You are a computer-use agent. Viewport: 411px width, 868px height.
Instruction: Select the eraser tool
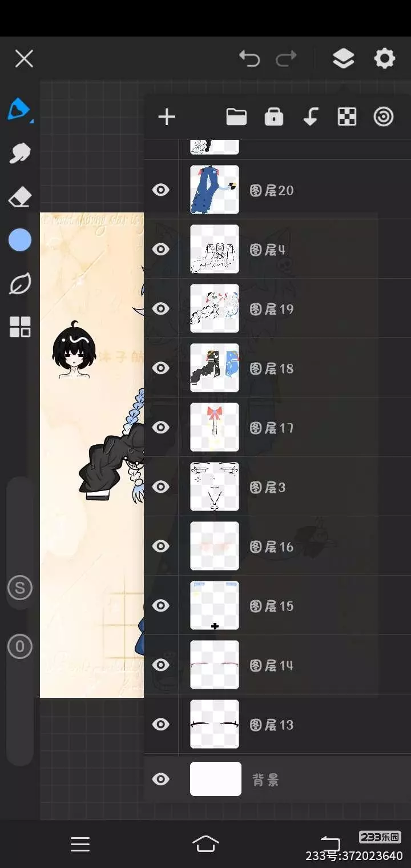coord(20,198)
